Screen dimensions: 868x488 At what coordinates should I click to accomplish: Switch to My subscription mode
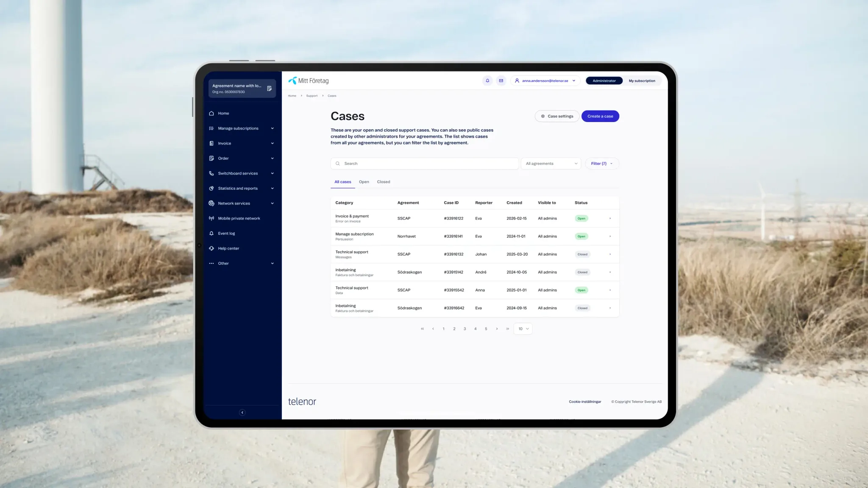click(x=642, y=80)
